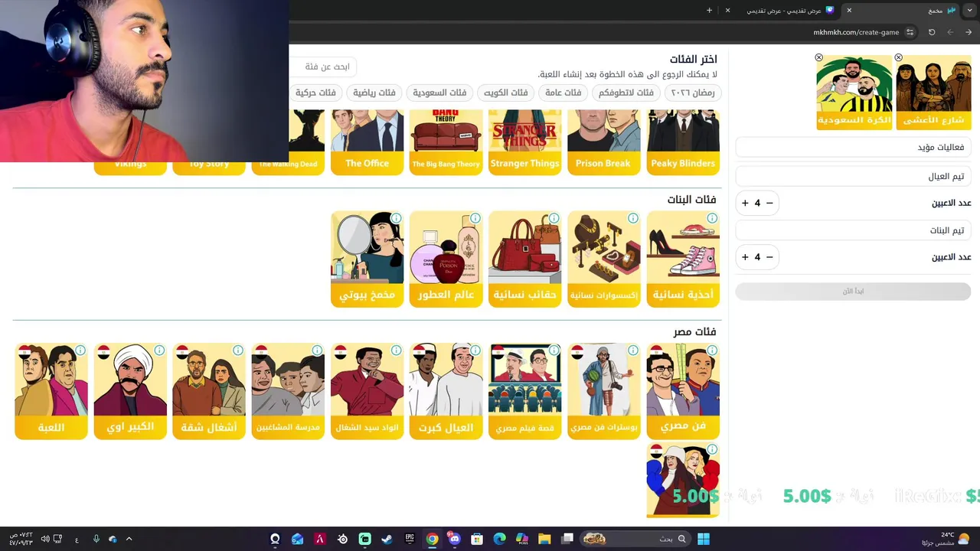Open File Explorer from taskbar
The width and height of the screenshot is (980, 551).
[544, 539]
